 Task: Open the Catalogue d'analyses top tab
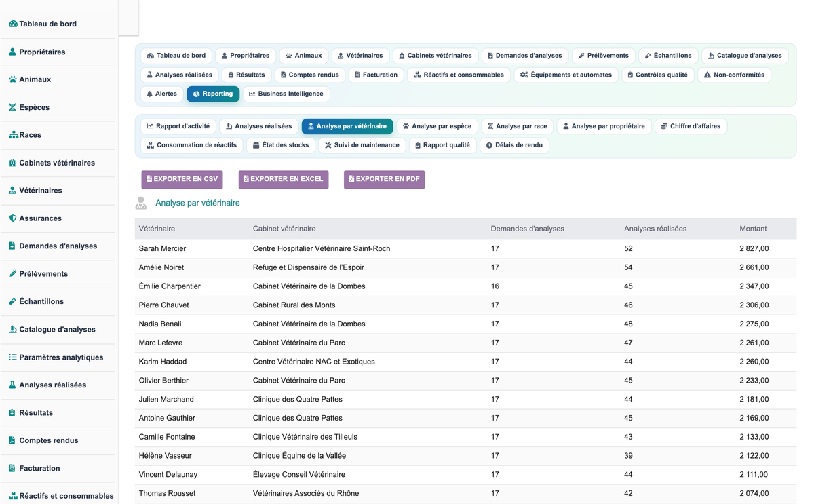tap(745, 56)
